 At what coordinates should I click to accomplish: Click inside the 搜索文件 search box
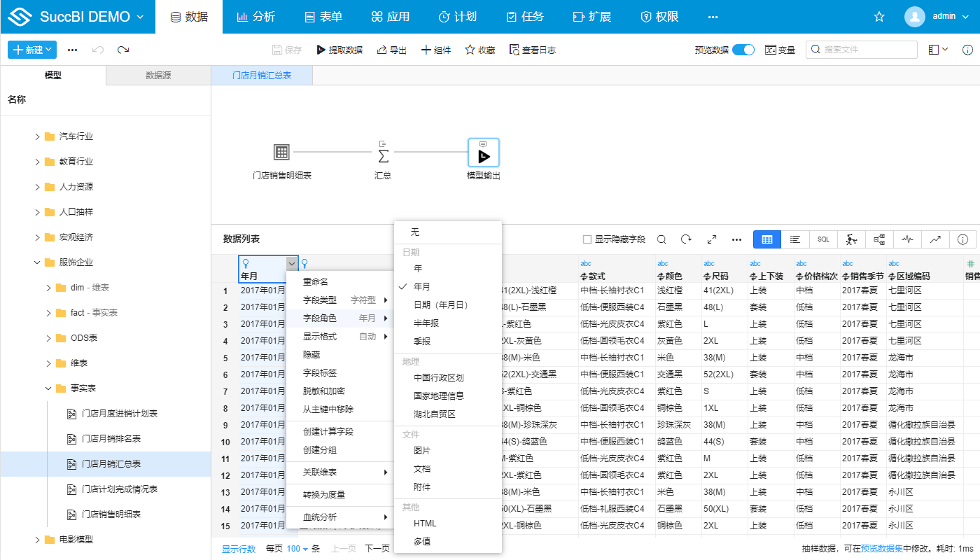coord(861,50)
